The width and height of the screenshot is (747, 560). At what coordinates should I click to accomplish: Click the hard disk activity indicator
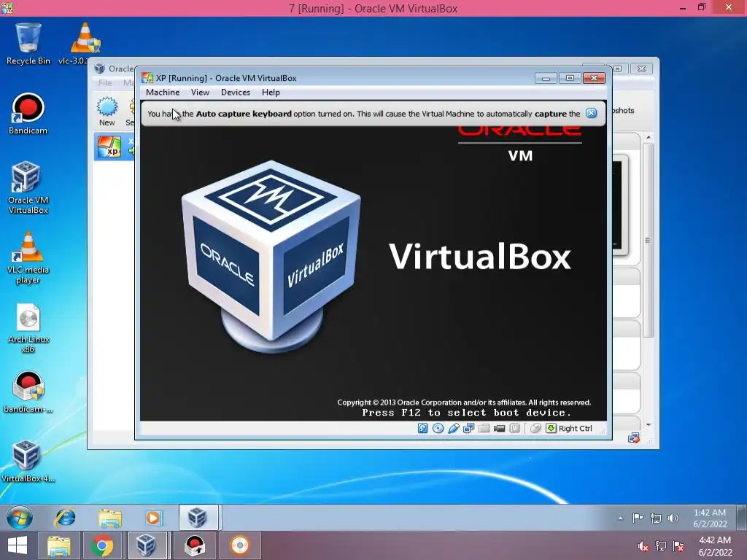(x=422, y=428)
